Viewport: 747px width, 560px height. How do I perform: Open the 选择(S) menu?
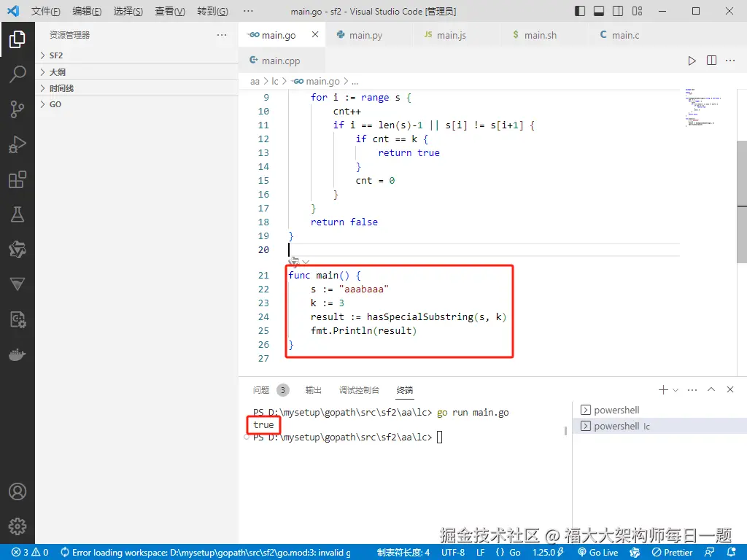tap(128, 11)
